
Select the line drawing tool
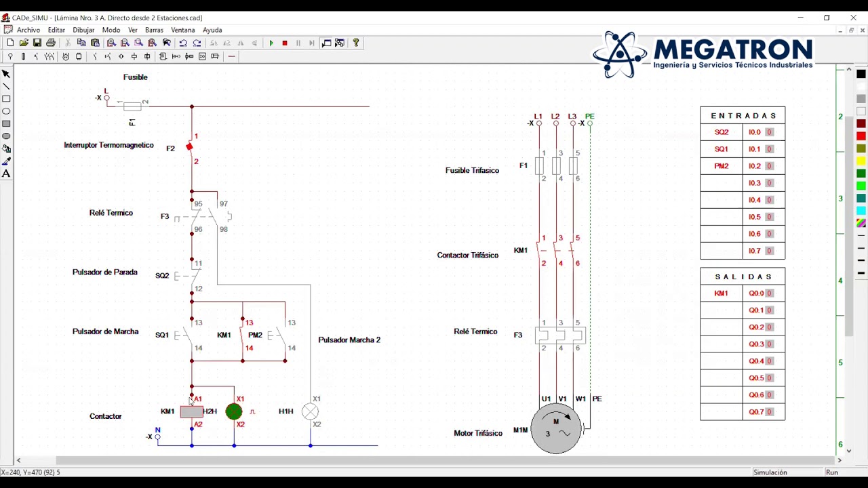click(x=6, y=86)
